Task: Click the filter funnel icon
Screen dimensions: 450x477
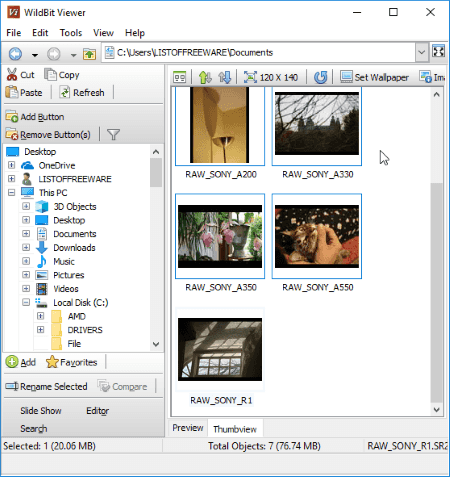Action: pos(113,134)
